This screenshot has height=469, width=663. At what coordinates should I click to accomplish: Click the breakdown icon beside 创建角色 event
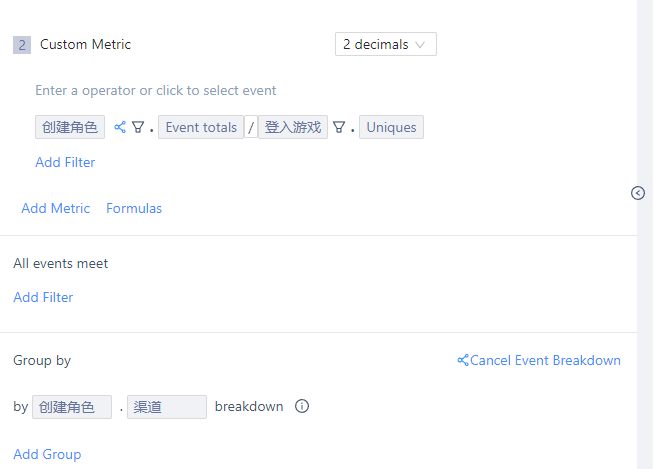(x=120, y=127)
